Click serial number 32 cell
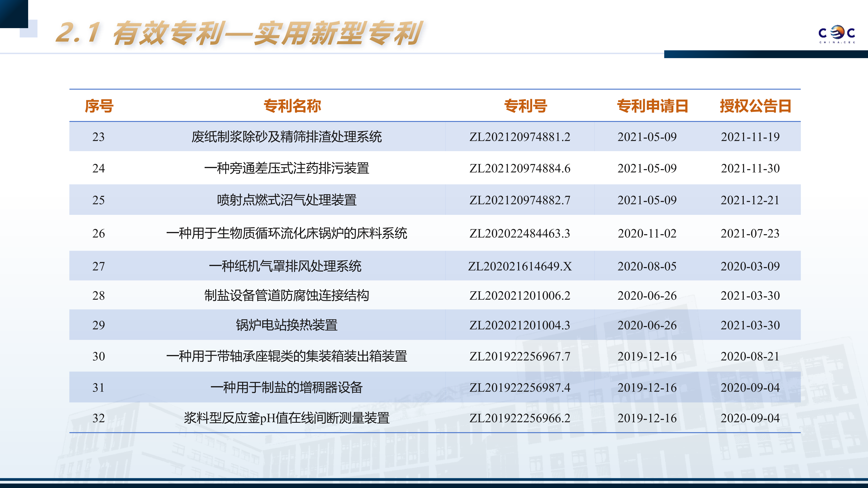The height and width of the screenshot is (488, 868). 98,418
